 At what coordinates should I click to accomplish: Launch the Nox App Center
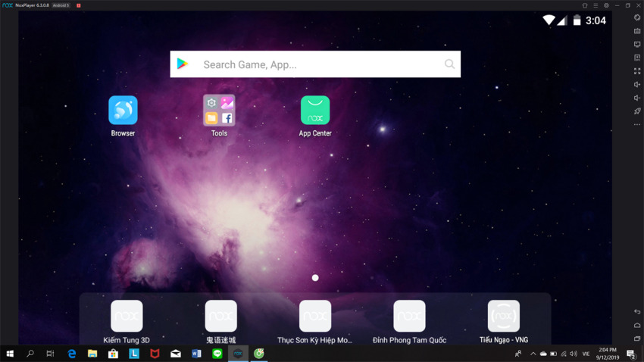coord(315,111)
